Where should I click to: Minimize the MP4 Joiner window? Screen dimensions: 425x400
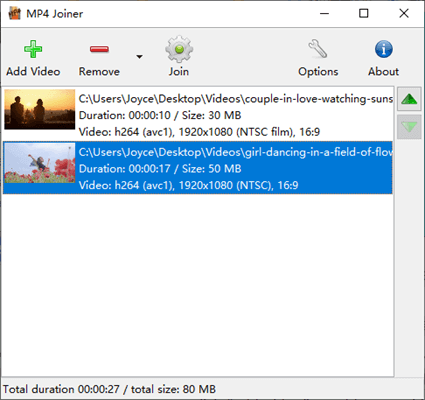pyautogui.click(x=324, y=14)
